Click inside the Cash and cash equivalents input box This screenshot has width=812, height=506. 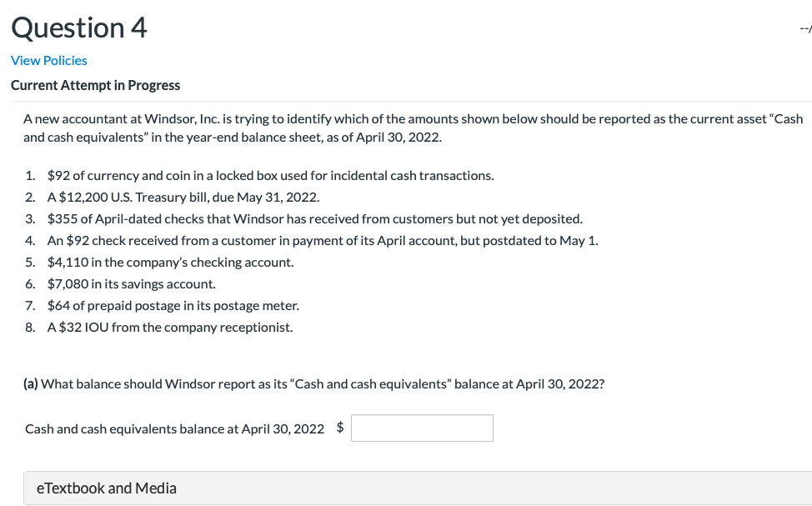point(422,428)
